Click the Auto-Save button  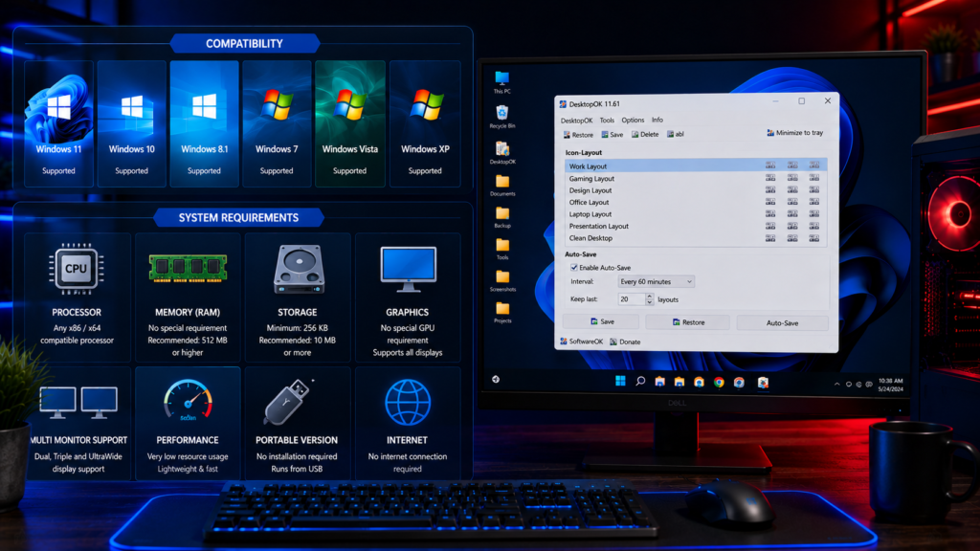tap(783, 323)
